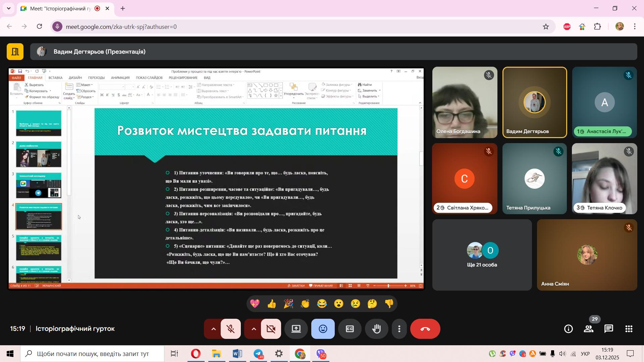Image resolution: width=644 pixels, height=362 pixels.
Task: Send the thumbs up emoji reaction
Action: tap(271, 304)
